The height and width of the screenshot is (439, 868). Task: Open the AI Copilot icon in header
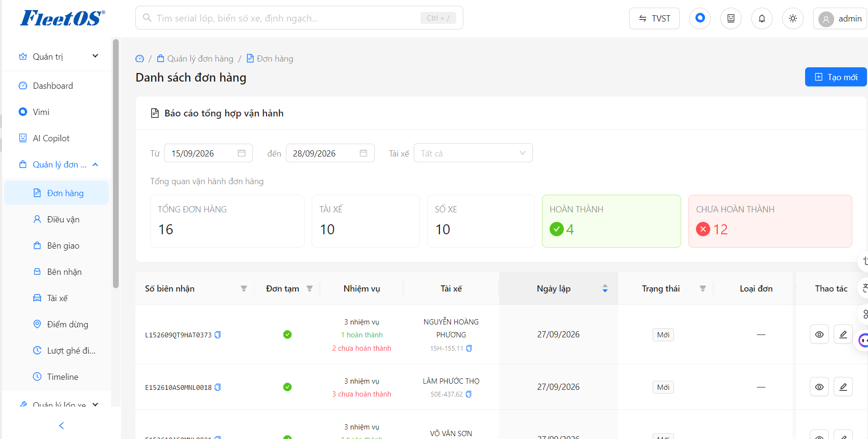tap(731, 18)
